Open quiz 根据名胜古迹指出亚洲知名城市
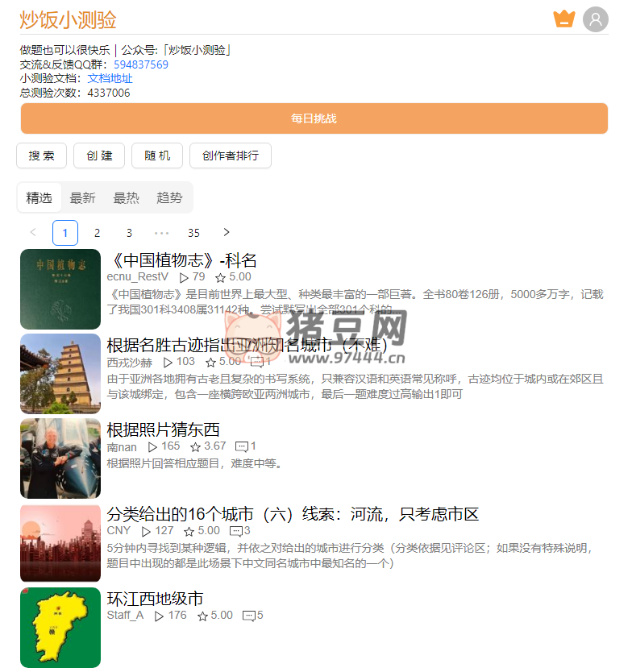This screenshot has height=672, width=632. coord(247,345)
